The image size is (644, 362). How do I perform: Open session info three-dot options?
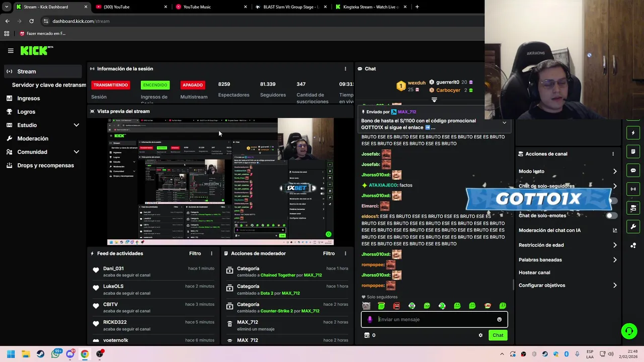345,69
